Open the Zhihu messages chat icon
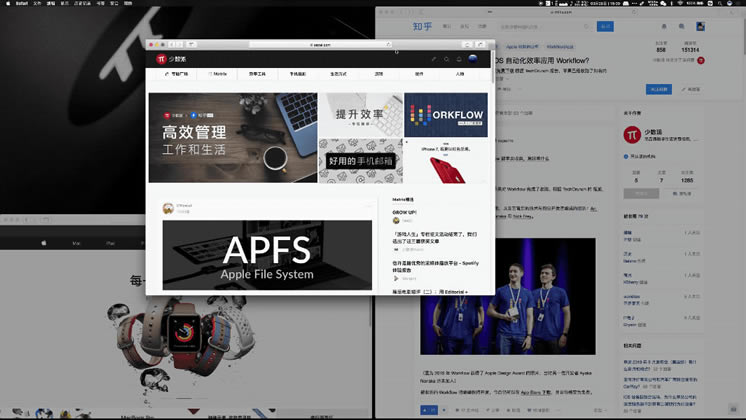Screen dimensions: 746x420 (x=681, y=27)
